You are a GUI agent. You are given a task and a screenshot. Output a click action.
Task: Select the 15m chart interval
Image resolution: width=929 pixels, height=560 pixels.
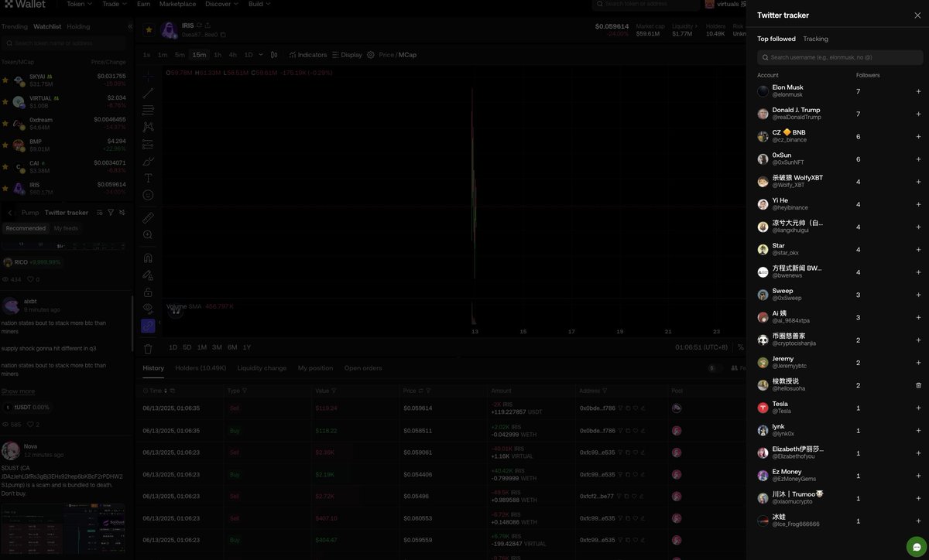(x=199, y=55)
